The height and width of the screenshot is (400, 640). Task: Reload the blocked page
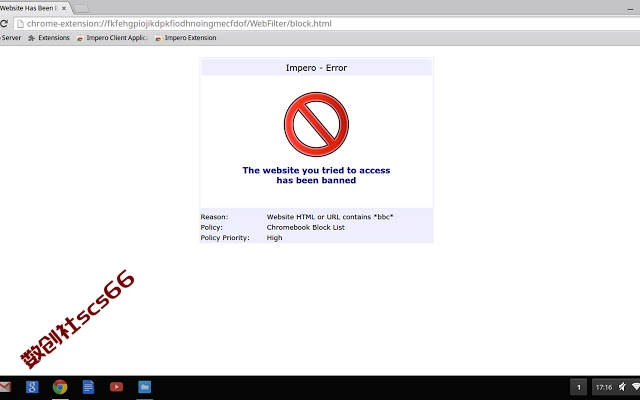coord(3,24)
